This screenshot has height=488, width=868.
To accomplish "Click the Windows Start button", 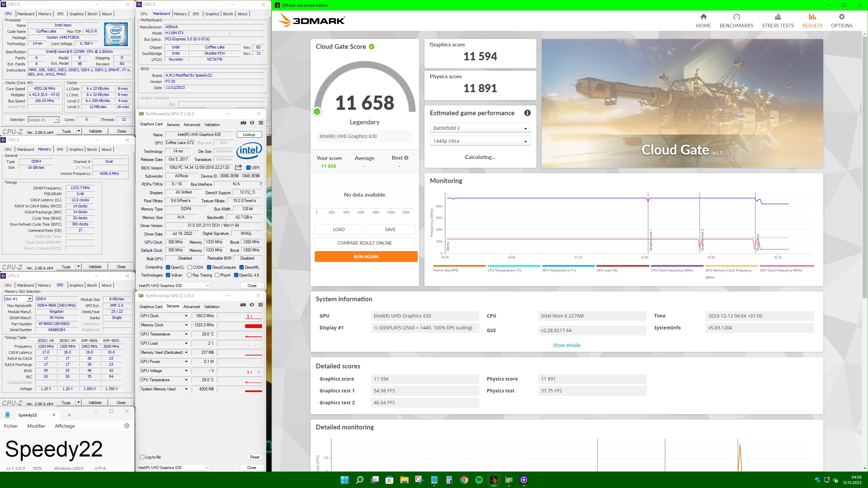I will pos(344,480).
